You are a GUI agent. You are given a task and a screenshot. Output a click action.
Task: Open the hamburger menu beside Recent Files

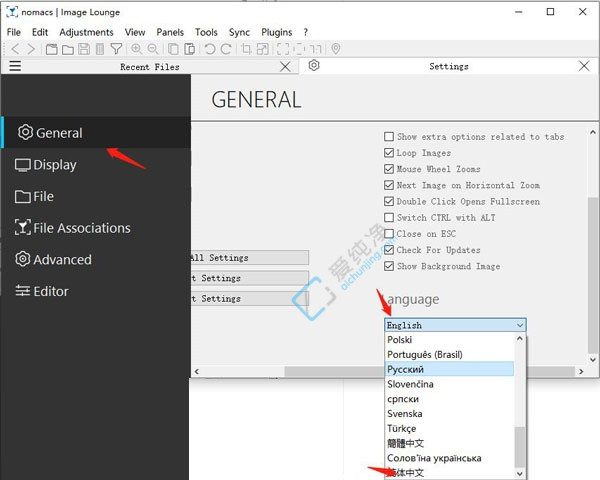15,66
